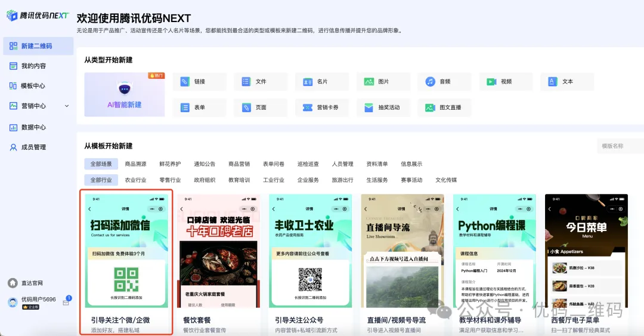Filter by 赛事活动 industry
The image size is (644, 336).
coord(411,180)
